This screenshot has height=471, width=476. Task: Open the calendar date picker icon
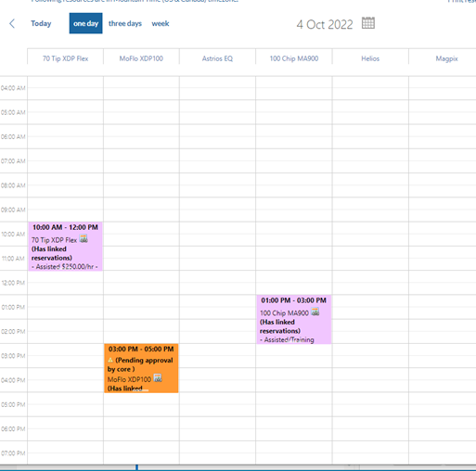point(368,23)
